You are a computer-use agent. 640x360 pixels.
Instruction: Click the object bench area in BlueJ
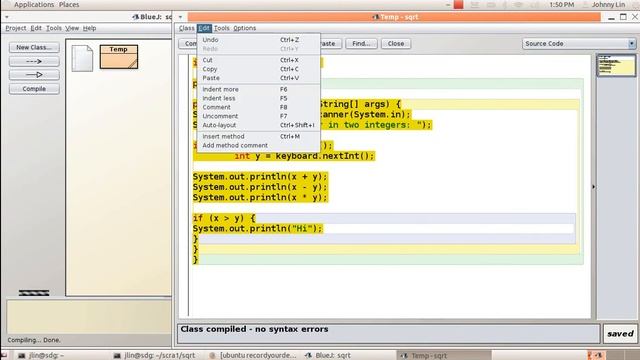88,316
